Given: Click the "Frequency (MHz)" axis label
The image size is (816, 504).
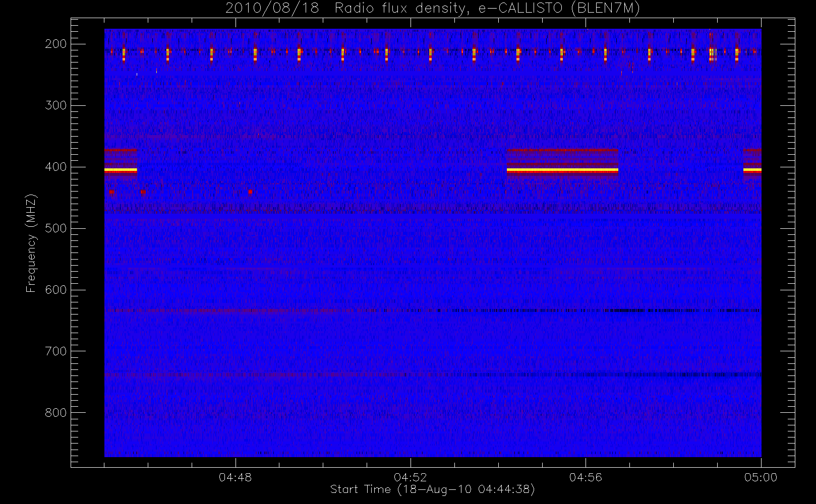Looking at the screenshot, I should [31, 243].
